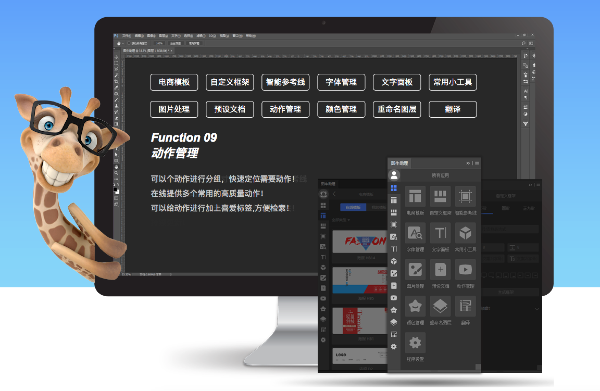Open the 文字面板 large tile with the T icon
Viewport: 600px width, 391px height.
440,233
